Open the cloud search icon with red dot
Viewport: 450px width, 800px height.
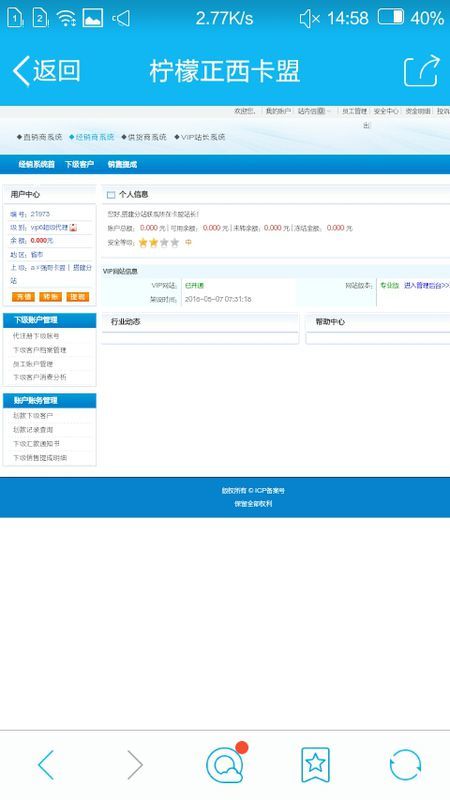point(227,763)
